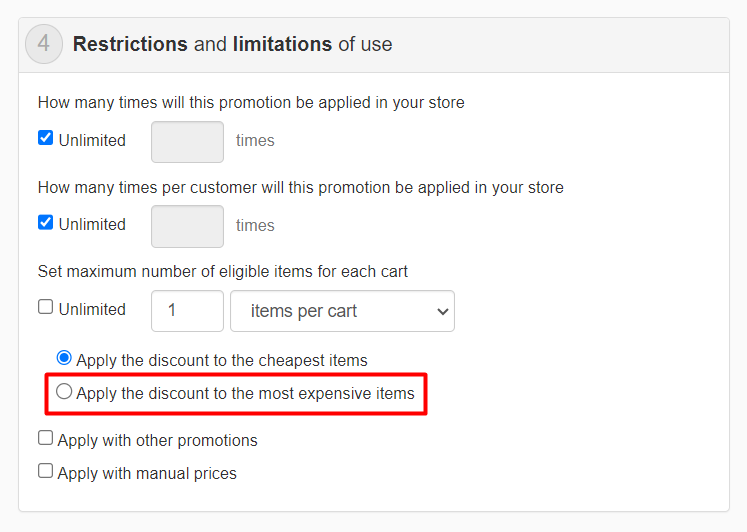Click the 'Restrictions and limitations of use' header
This screenshot has width=747, height=532.
coord(232,45)
